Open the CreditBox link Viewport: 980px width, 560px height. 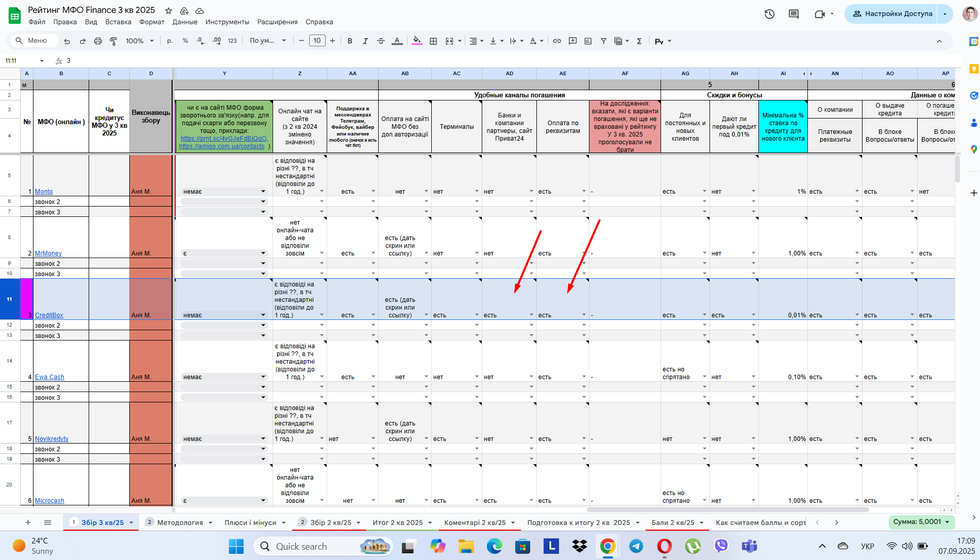tap(49, 315)
